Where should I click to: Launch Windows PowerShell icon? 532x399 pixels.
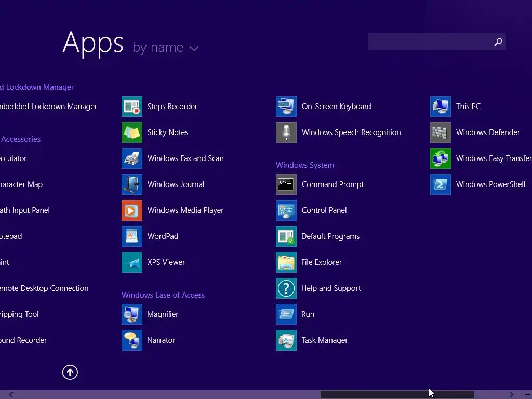441,184
